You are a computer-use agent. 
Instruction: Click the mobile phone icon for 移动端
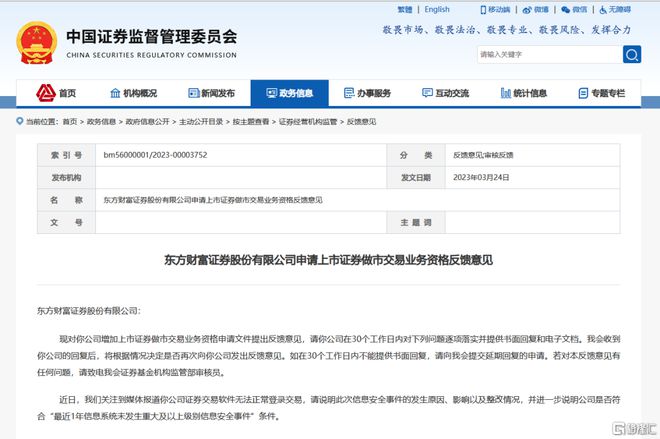coord(483,10)
